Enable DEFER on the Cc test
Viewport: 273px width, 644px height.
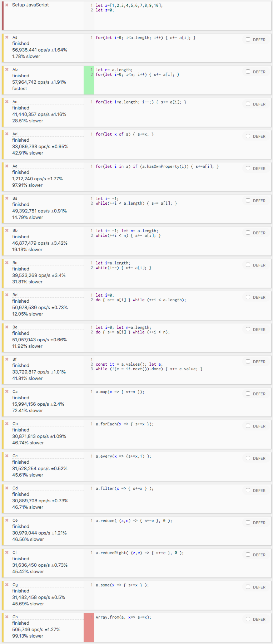(x=248, y=458)
